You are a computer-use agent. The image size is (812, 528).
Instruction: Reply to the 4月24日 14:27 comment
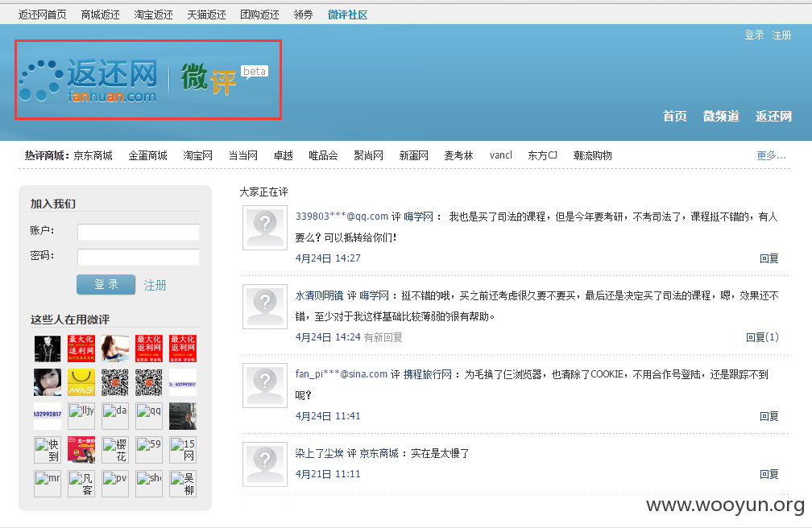(x=769, y=258)
